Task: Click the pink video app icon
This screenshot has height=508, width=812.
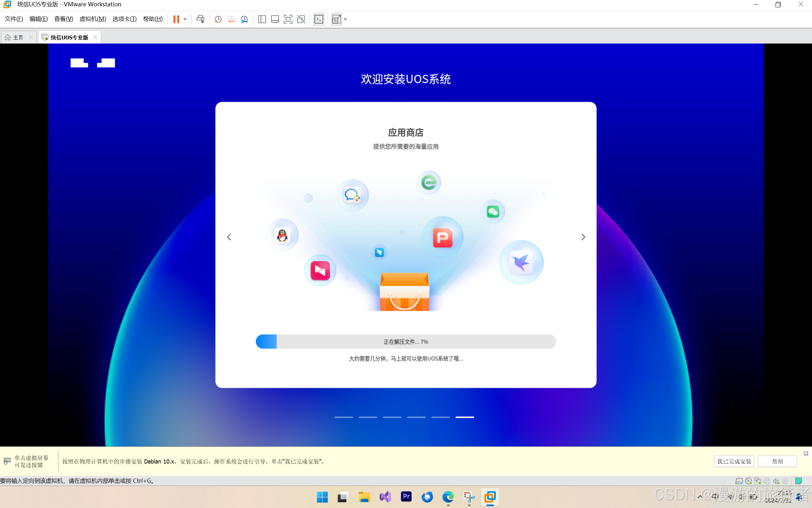Action: click(320, 270)
